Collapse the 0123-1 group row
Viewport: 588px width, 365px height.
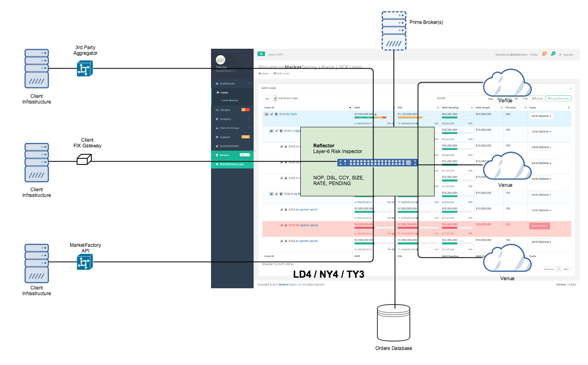271,131
